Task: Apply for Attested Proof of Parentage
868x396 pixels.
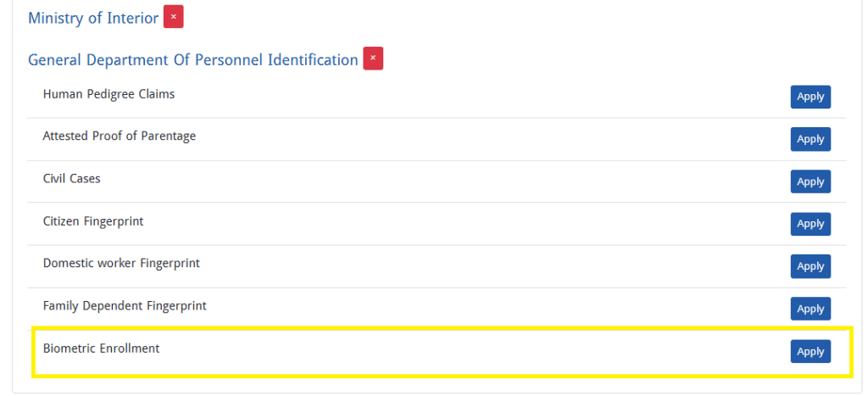Action: tap(810, 139)
